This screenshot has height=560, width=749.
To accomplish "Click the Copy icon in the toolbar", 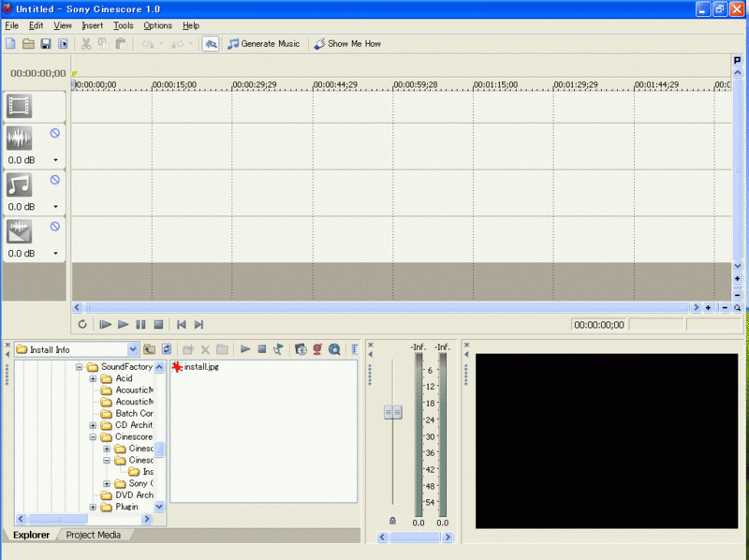I will click(x=103, y=44).
